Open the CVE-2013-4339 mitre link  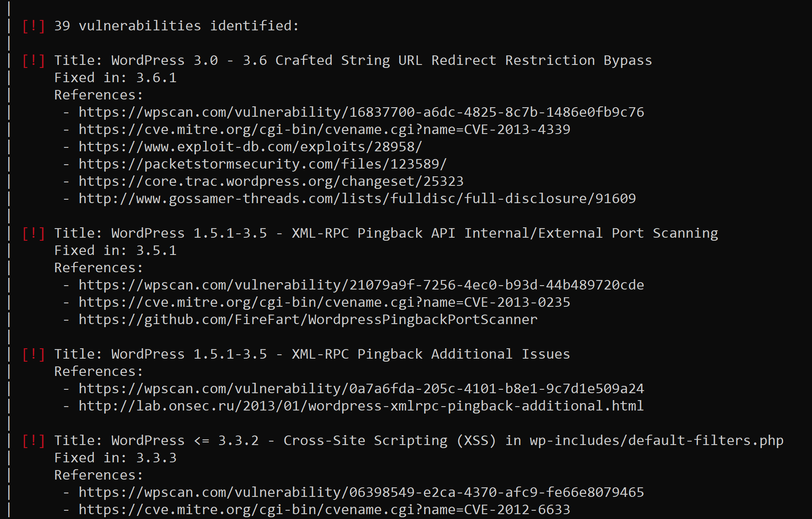[x=324, y=129]
